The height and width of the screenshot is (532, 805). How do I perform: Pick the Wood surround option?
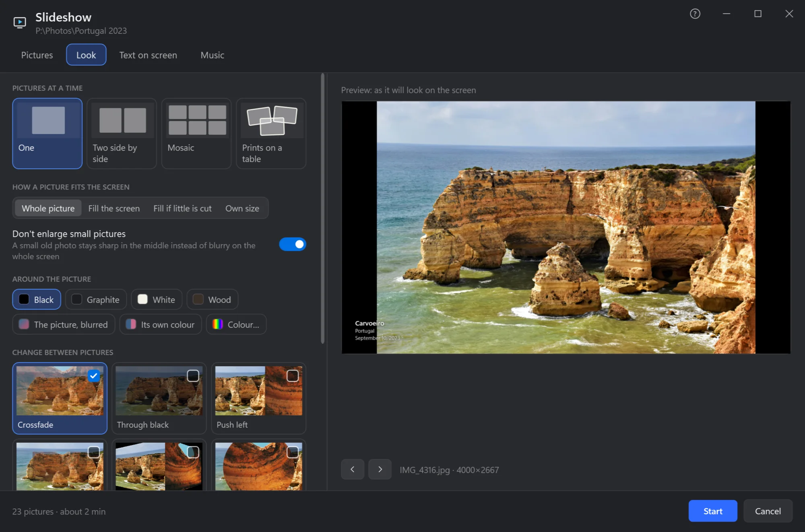(x=213, y=299)
